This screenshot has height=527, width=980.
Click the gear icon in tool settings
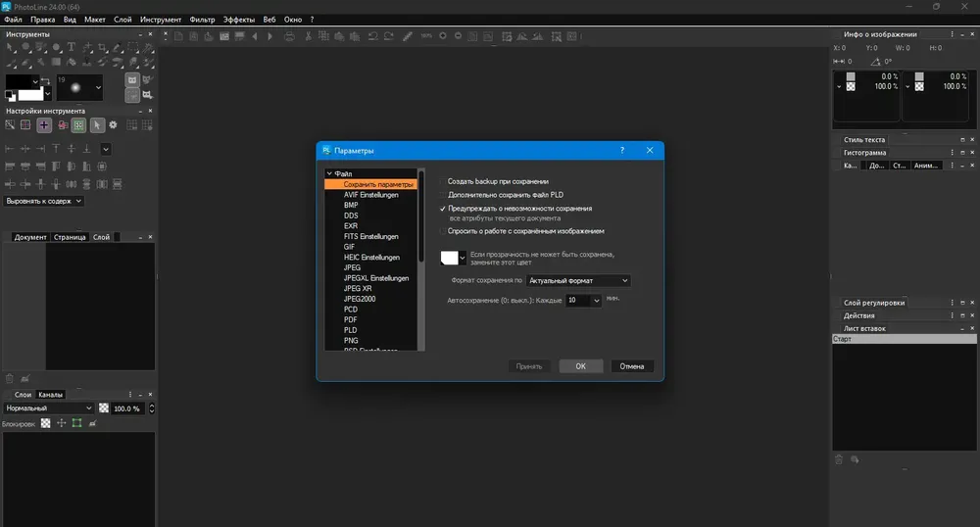click(113, 124)
